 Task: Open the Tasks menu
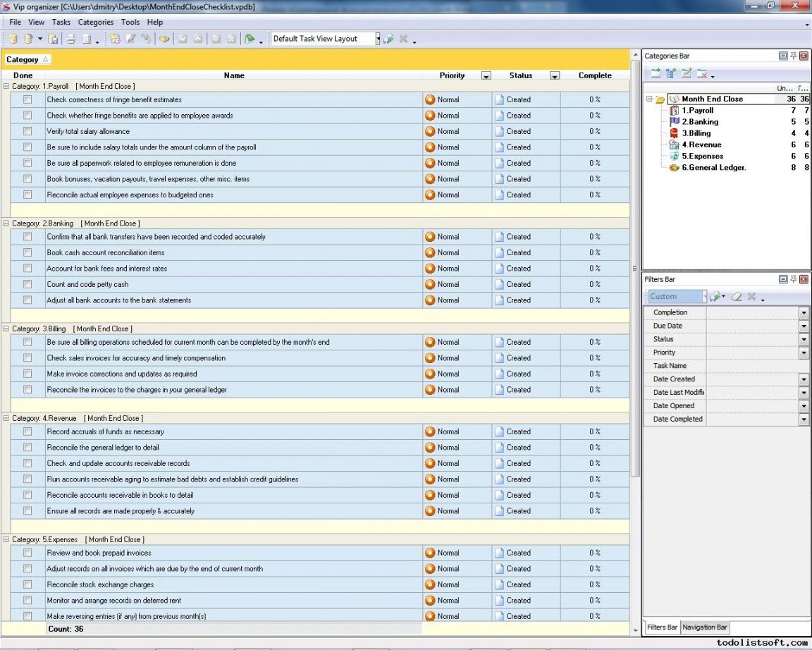pyautogui.click(x=61, y=22)
